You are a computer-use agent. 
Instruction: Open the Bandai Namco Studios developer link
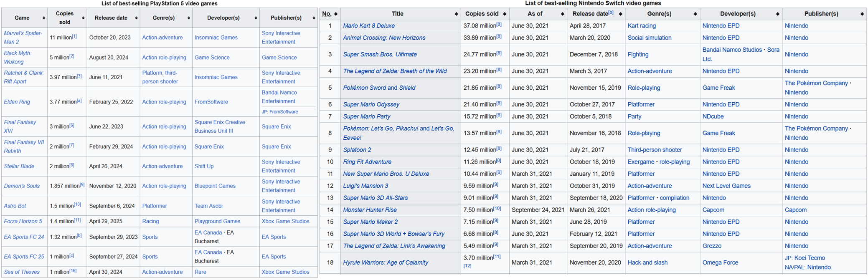[732, 50]
